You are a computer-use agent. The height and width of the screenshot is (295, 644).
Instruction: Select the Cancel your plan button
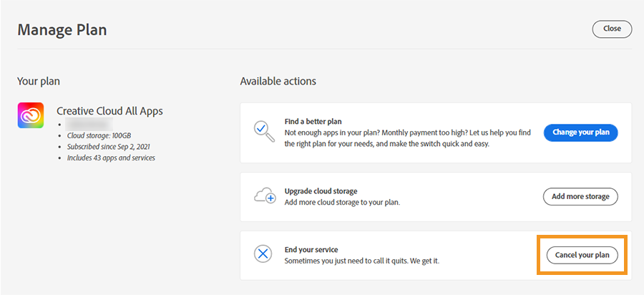pyautogui.click(x=582, y=255)
